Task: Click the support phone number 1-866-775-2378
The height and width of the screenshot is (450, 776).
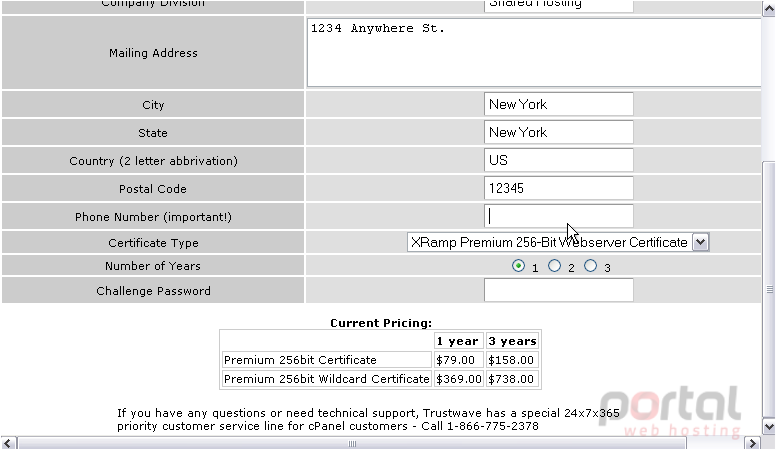Action: click(492, 426)
